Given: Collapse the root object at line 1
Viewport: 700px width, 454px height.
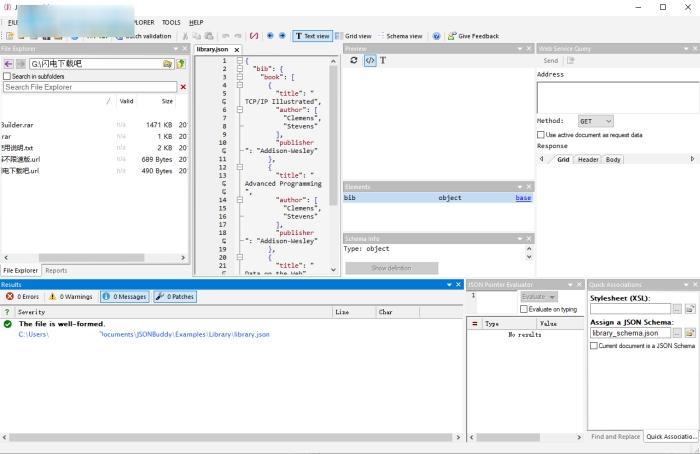Looking at the screenshot, I should click(x=240, y=60).
